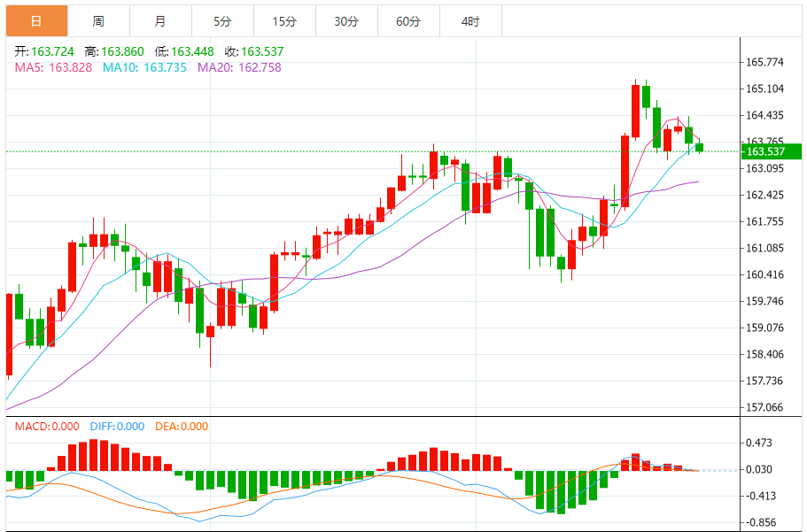Click the tallest red candlestick near 165.104
The width and height of the screenshot is (807, 532).
pyautogui.click(x=636, y=112)
